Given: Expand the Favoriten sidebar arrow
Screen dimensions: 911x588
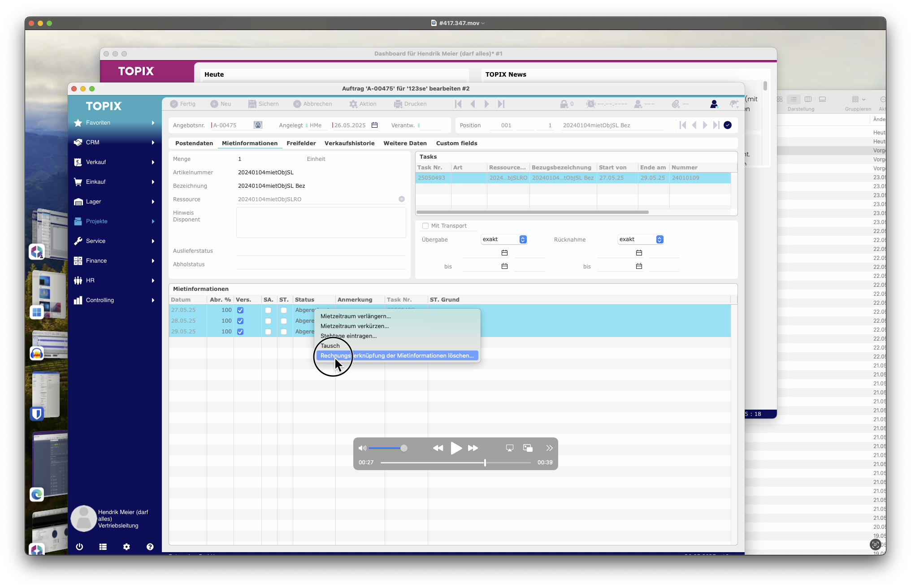Looking at the screenshot, I should click(x=153, y=123).
